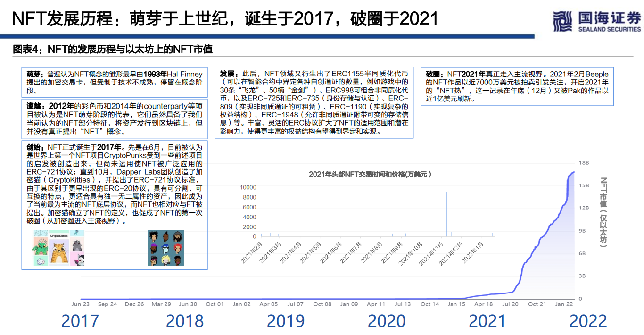This screenshot has width=644, height=335.
Task: Click the NFT市值 vertical axis title
Action: point(604,212)
